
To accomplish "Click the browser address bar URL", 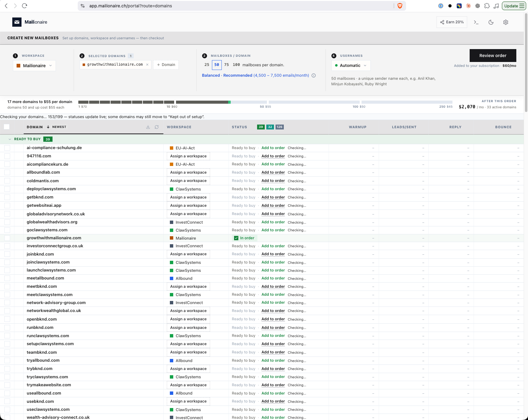I will pos(131,6).
